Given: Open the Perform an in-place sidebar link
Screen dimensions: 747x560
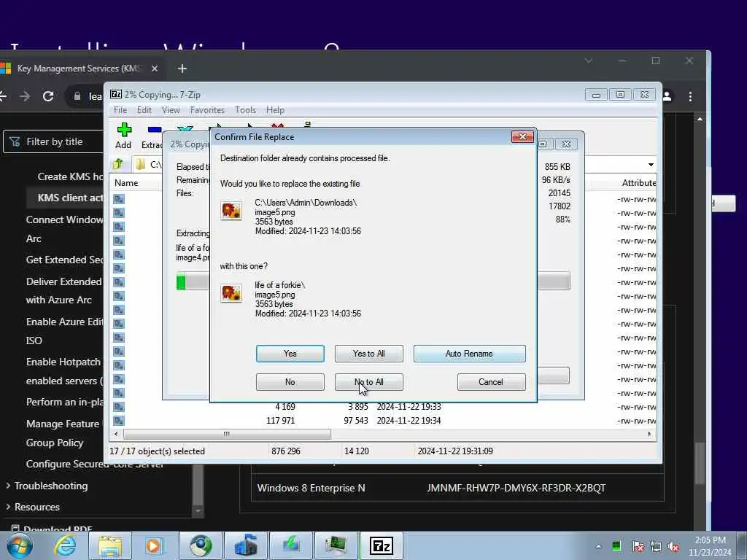Looking at the screenshot, I should tap(64, 402).
